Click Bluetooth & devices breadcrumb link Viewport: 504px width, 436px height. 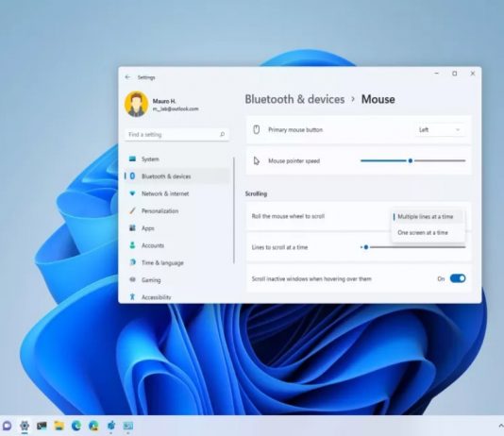point(294,99)
